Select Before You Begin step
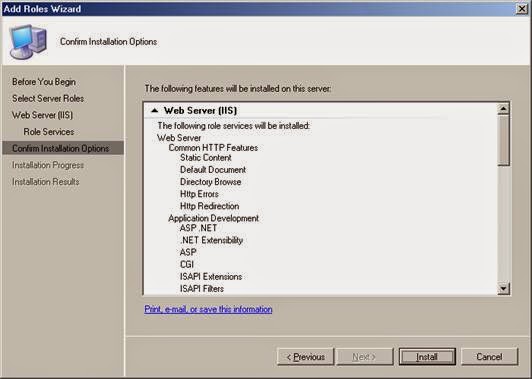532x379 pixels. (44, 82)
